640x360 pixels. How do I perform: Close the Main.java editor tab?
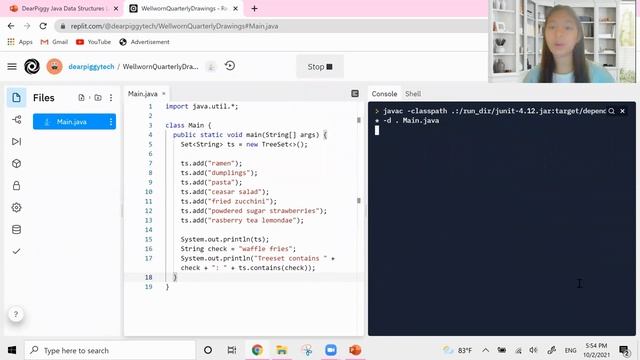click(164, 93)
